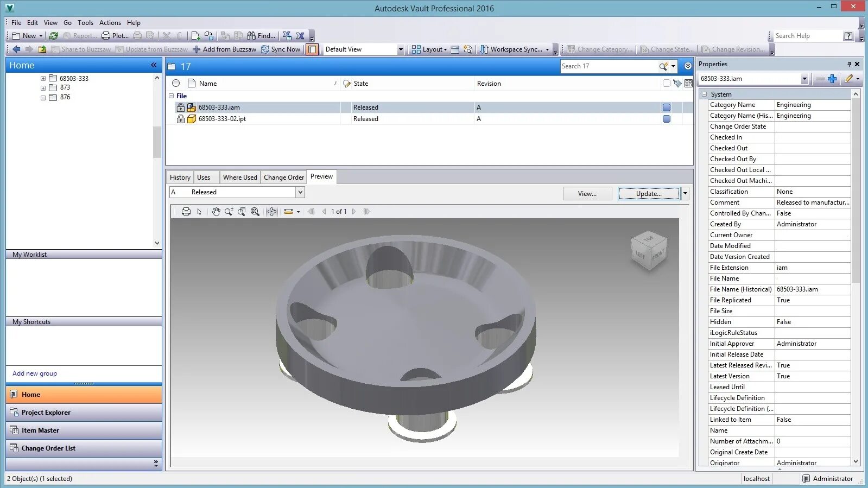Image resolution: width=868 pixels, height=488 pixels.
Task: Select the pointer tool in preview toolbar
Action: click(200, 212)
